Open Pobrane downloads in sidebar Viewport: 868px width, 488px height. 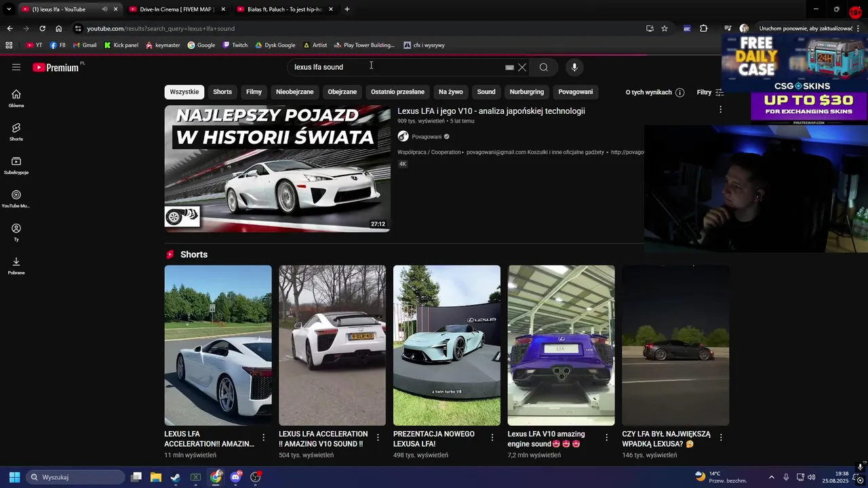click(16, 266)
